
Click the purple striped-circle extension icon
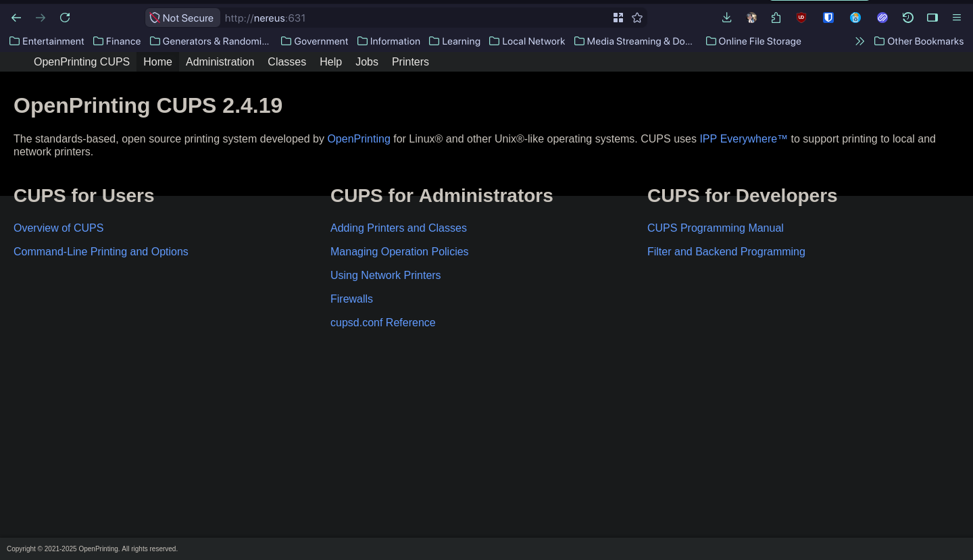click(882, 18)
